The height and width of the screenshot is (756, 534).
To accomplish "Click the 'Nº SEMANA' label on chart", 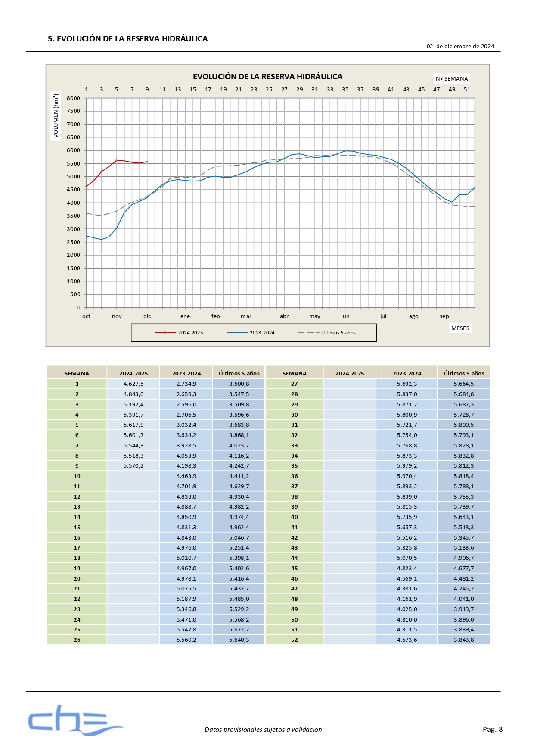I will point(452,79).
